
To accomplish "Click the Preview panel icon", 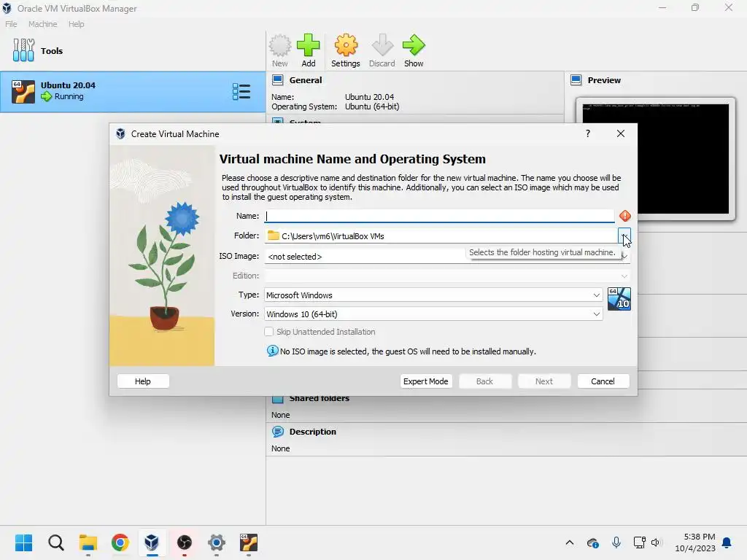I will tap(576, 80).
